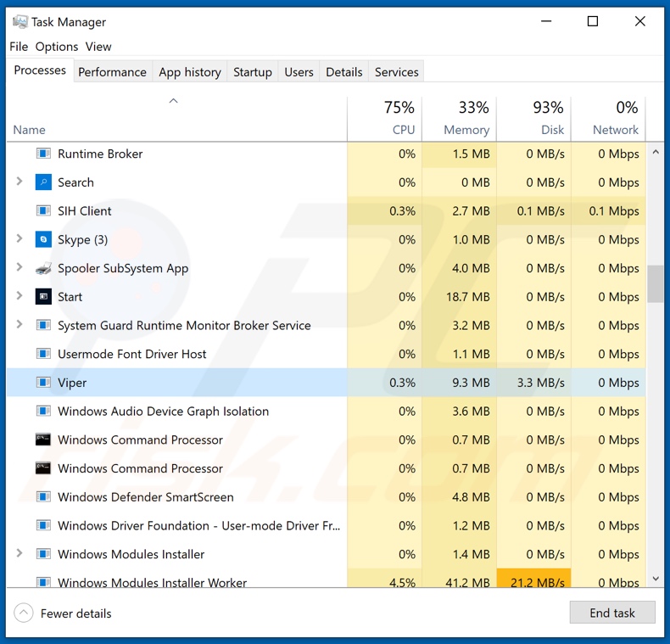
Task: Expand the Skype (3) process group
Action: point(20,238)
